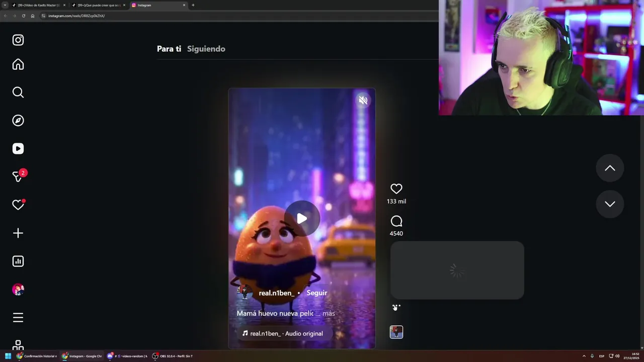644x362 pixels.
Task: Expand the caption by clicking más
Action: pyautogui.click(x=329, y=313)
